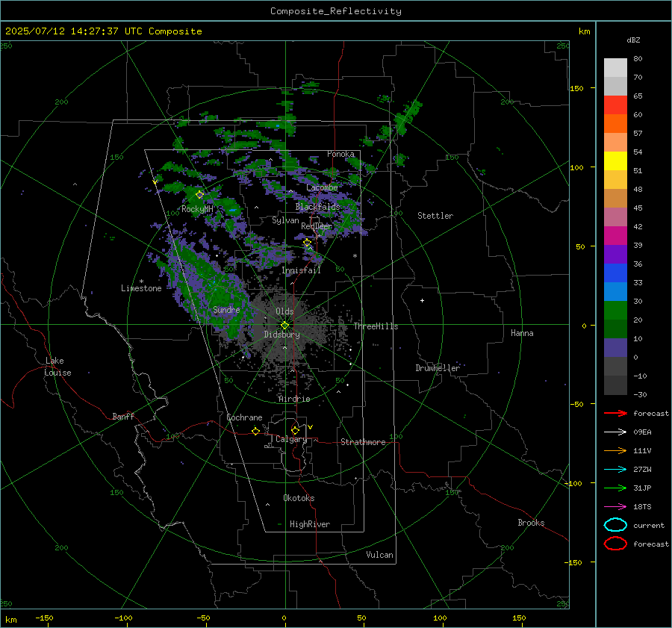Viewport: 672px width, 628px height.
Task: Click the magenta 18TS arrow in legend
Action: click(615, 507)
